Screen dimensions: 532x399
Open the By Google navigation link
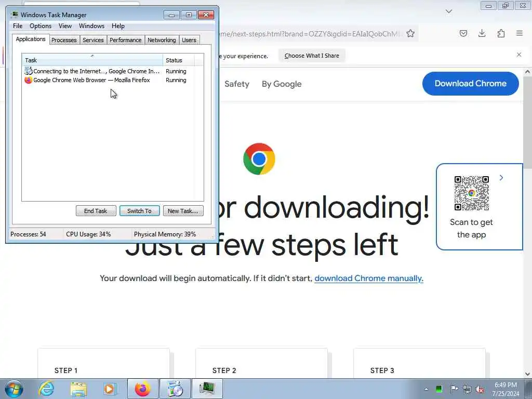282,84
